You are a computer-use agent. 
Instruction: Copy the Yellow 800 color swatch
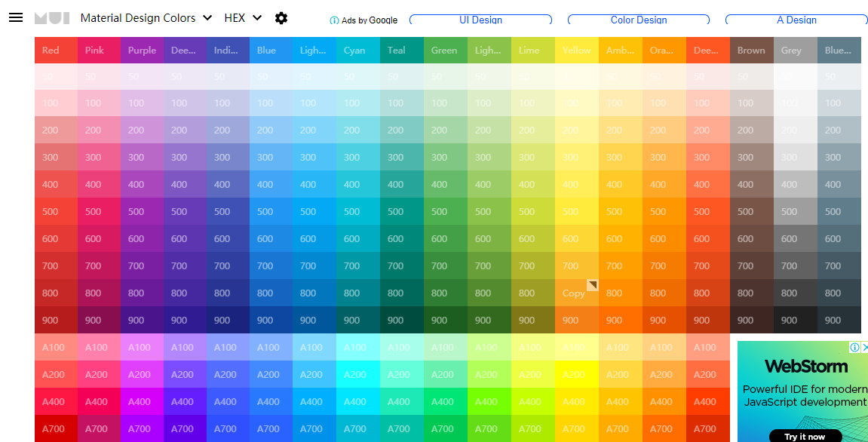pyautogui.click(x=576, y=293)
